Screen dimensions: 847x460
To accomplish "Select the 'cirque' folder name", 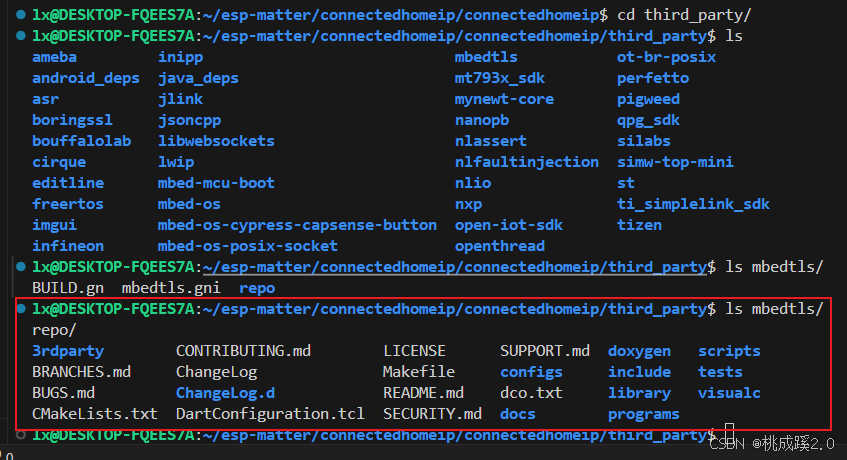I will [x=59, y=163].
